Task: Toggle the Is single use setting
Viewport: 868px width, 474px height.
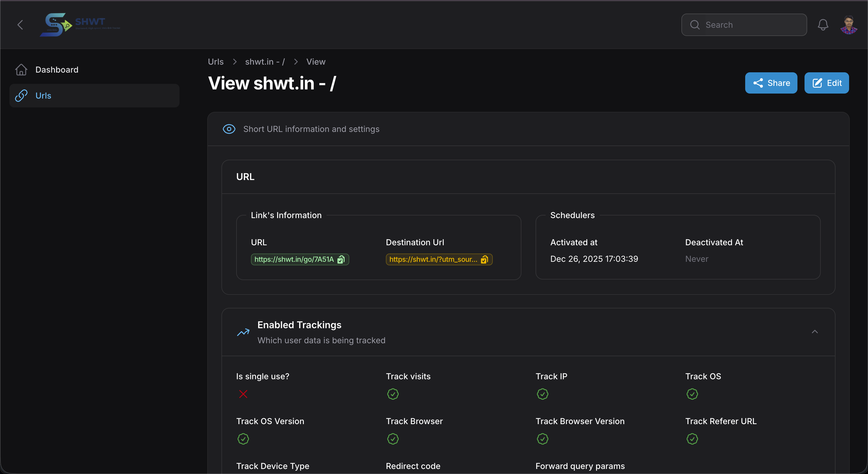Action: pos(243,394)
